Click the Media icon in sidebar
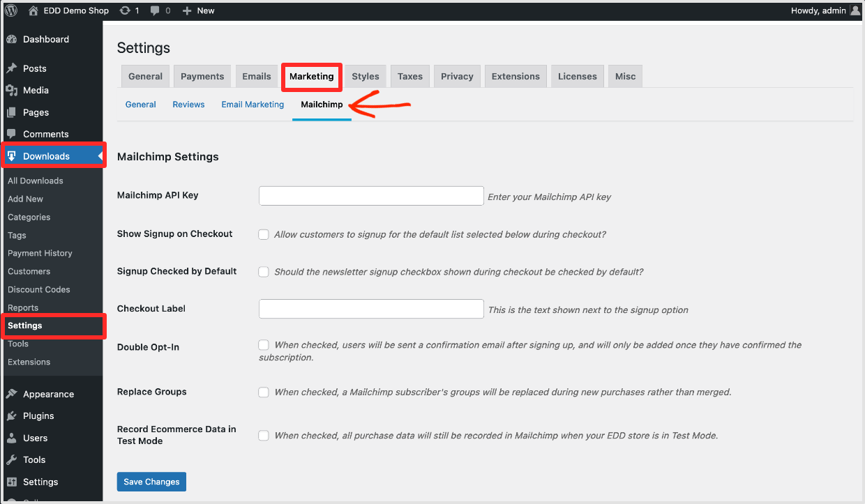 point(12,90)
